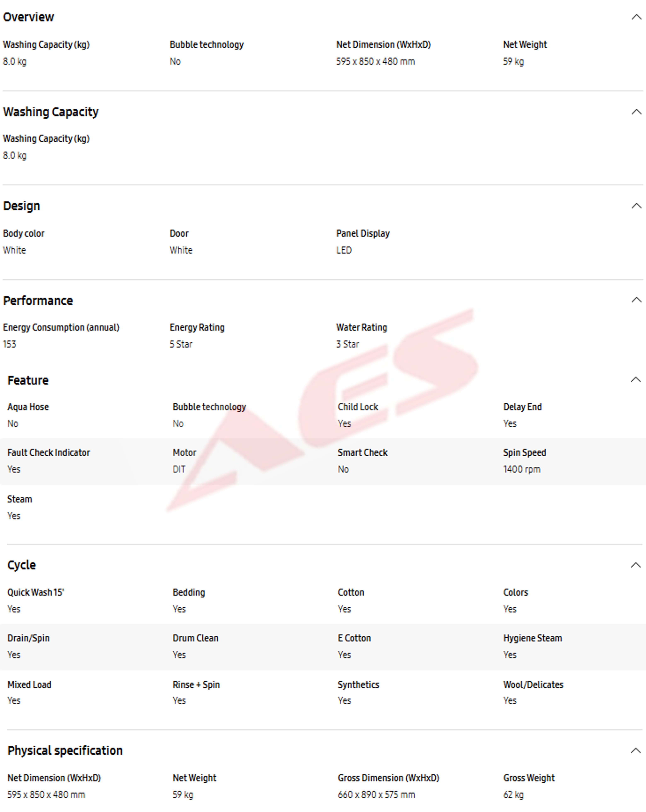Click the Energy Rating label
This screenshot has height=812, width=646.
197,327
